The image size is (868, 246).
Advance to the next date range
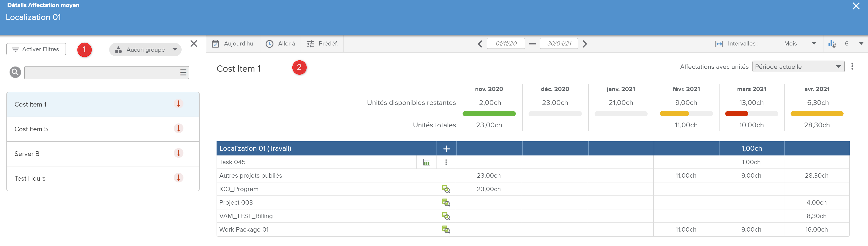(585, 44)
